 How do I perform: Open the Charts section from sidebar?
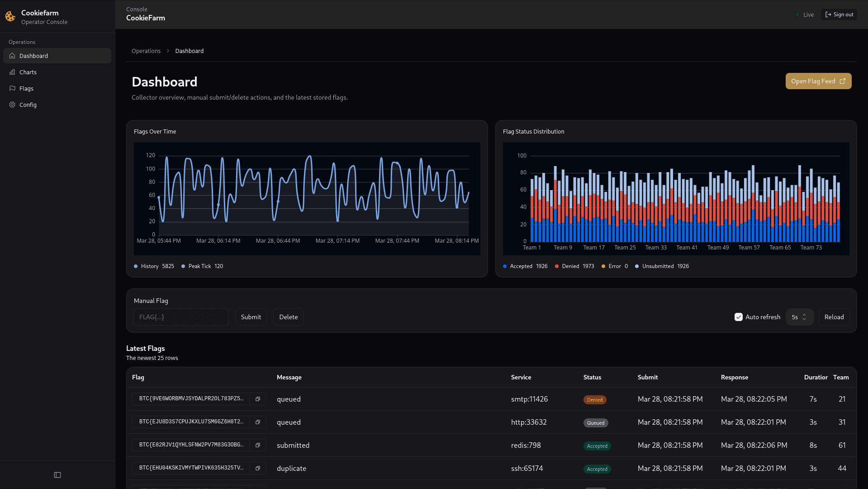tap(28, 72)
